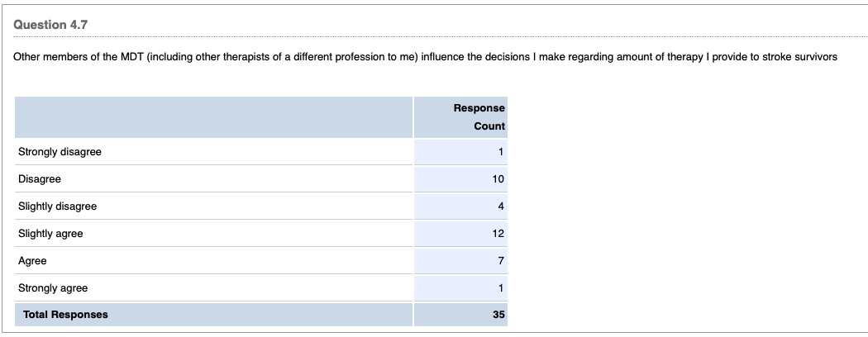
Task: Click the Strongly agree row label
Action: click(x=53, y=288)
